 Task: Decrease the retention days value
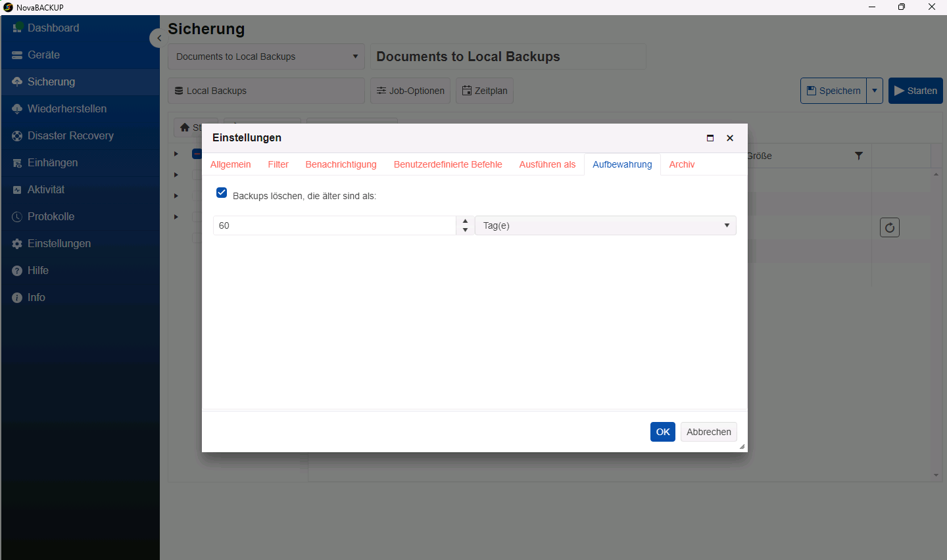pos(466,230)
